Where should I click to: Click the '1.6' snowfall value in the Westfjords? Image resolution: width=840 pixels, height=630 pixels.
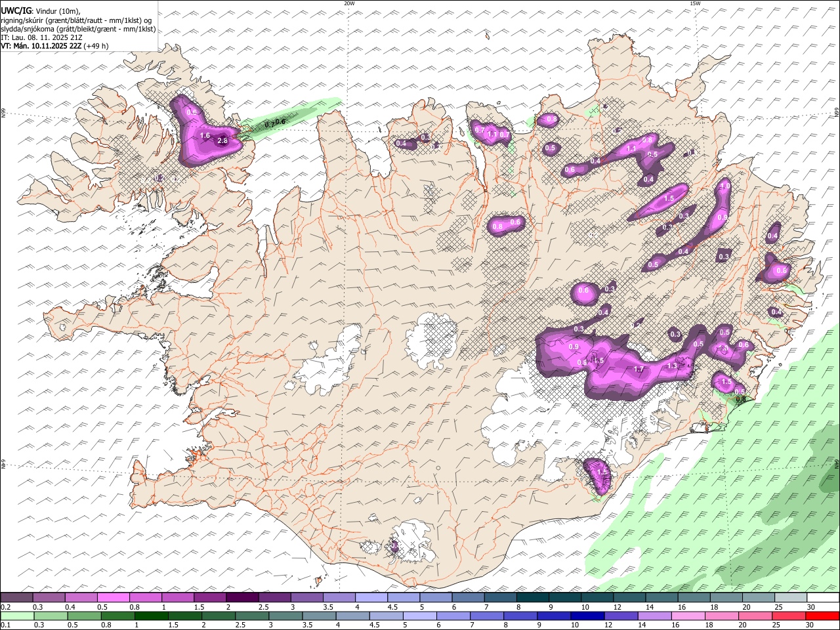(205, 136)
